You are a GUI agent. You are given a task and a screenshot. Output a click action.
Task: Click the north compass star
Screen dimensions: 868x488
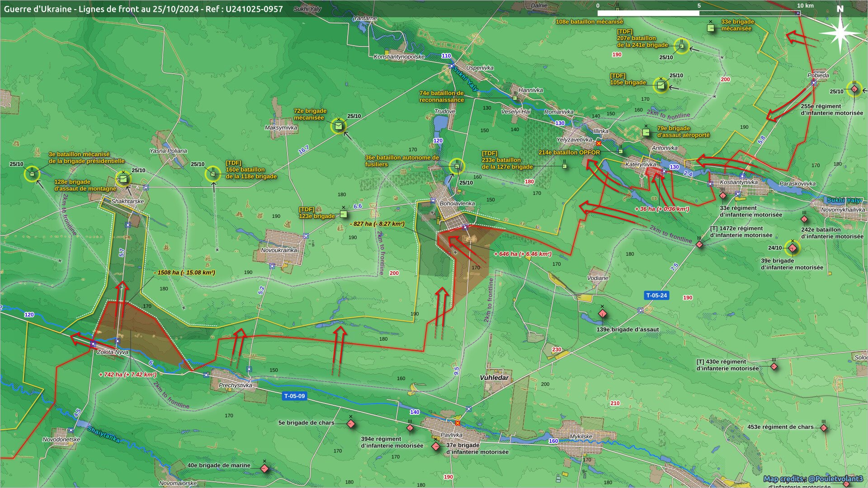coord(840,33)
